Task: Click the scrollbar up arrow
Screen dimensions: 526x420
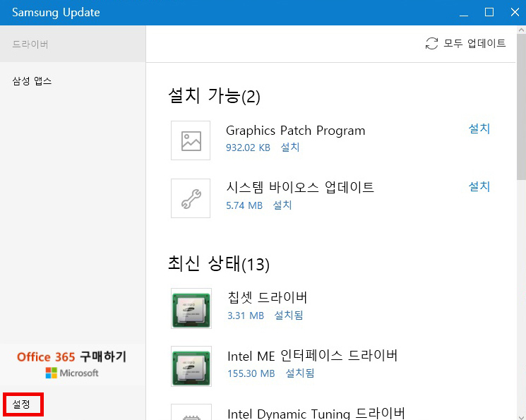Action: click(521, 30)
